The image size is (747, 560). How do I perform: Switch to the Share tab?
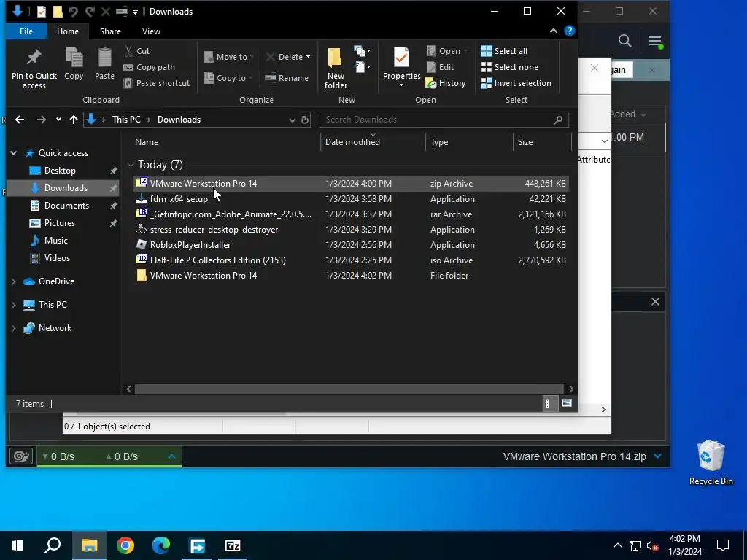coord(110,31)
